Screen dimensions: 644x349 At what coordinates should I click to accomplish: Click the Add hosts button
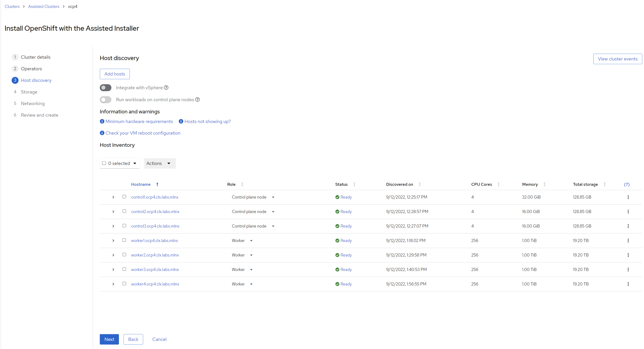click(115, 74)
